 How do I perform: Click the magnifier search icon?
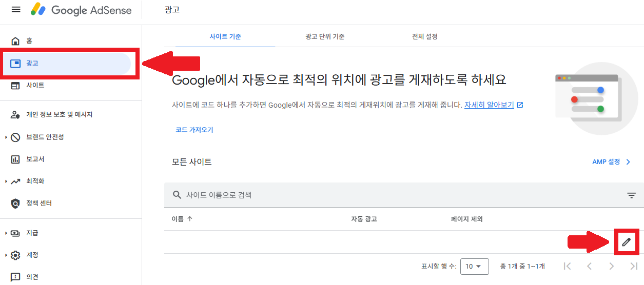177,195
